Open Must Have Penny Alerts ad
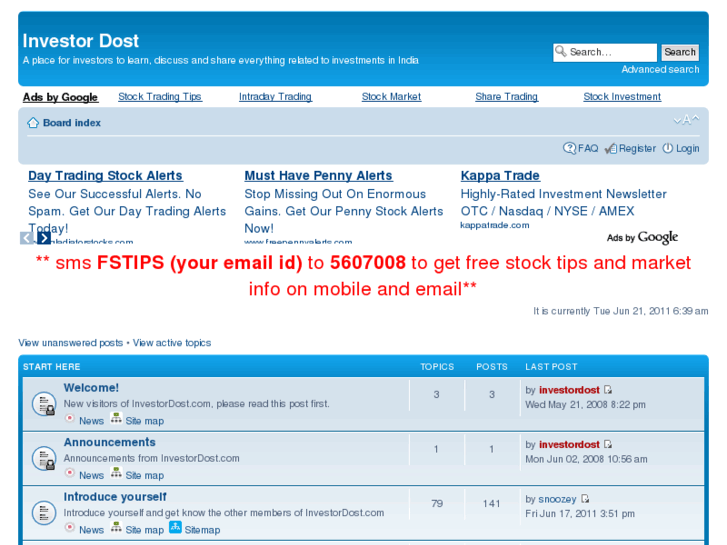This screenshot has height=545, width=727. point(319,176)
